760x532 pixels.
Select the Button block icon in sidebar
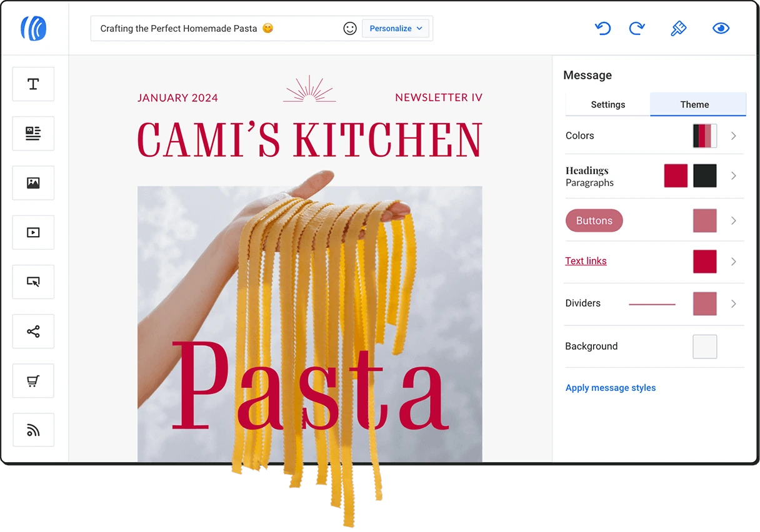point(33,282)
